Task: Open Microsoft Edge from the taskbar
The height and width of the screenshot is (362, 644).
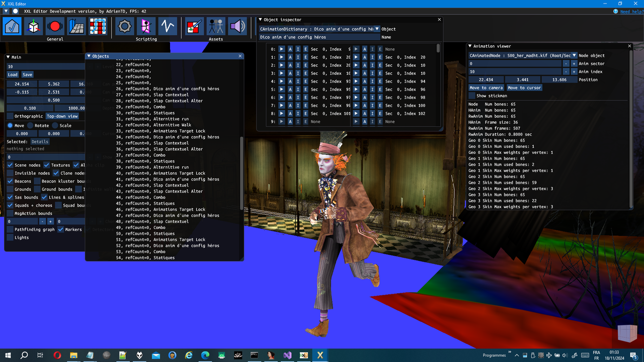Action: click(205, 355)
